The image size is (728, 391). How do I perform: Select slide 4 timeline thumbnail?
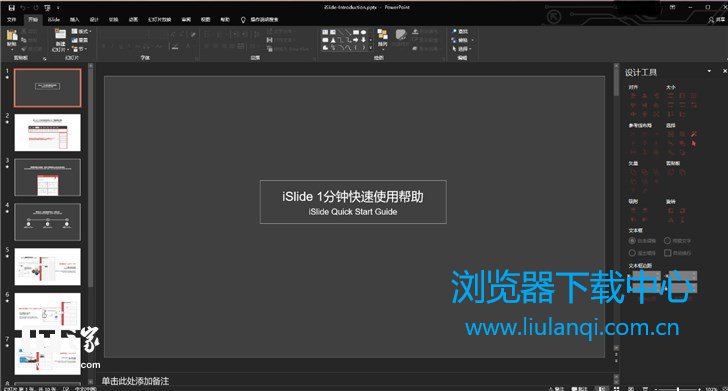click(x=47, y=222)
